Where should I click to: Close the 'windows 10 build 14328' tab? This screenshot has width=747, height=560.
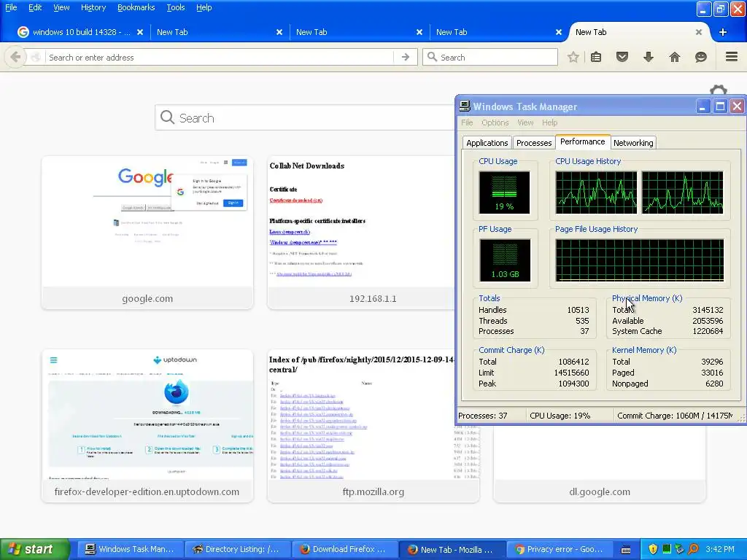pyautogui.click(x=140, y=32)
